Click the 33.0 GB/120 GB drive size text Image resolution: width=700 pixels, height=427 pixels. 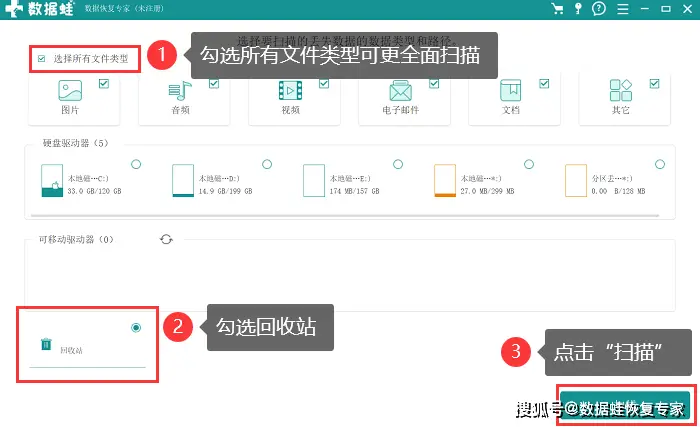pos(95,191)
